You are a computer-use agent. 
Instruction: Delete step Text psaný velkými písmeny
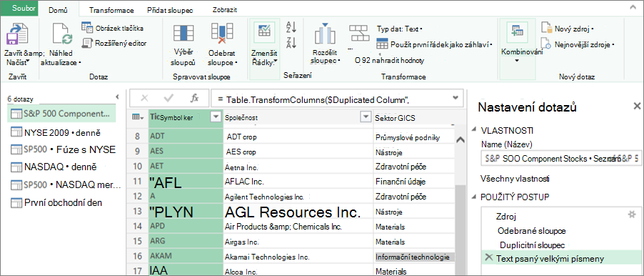[x=489, y=257]
